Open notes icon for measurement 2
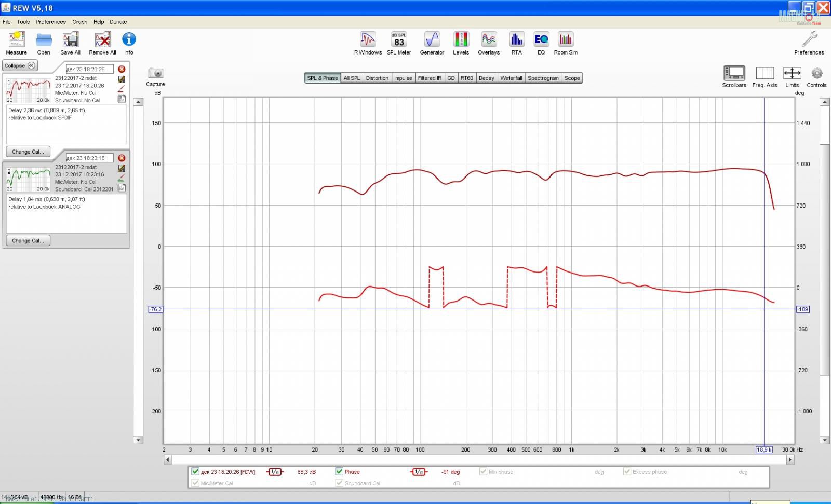This screenshot has height=504, width=831. 122,187
